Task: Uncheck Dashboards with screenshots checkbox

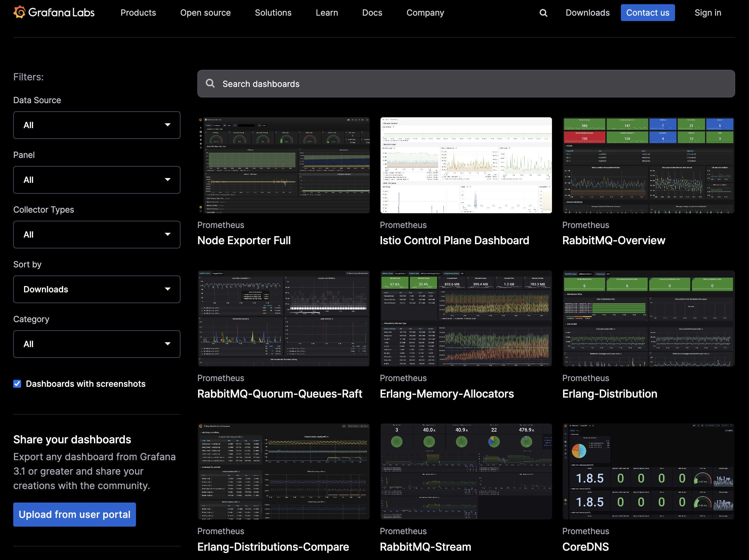Action: click(17, 383)
